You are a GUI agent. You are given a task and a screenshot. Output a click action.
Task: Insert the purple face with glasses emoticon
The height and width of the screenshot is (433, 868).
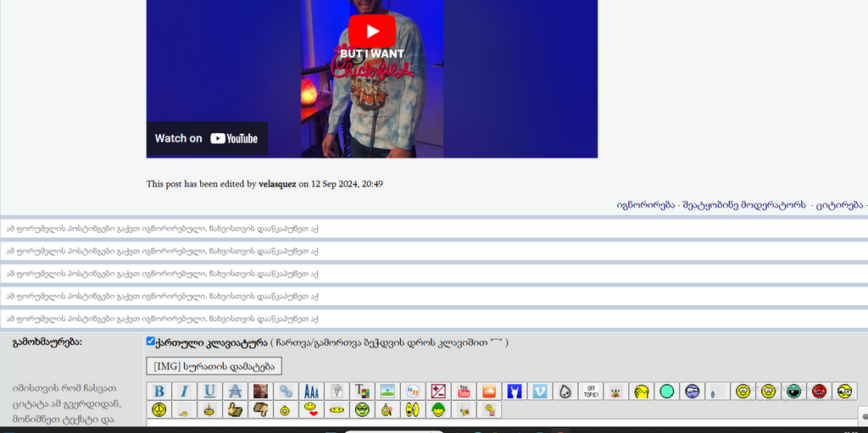pos(693,391)
